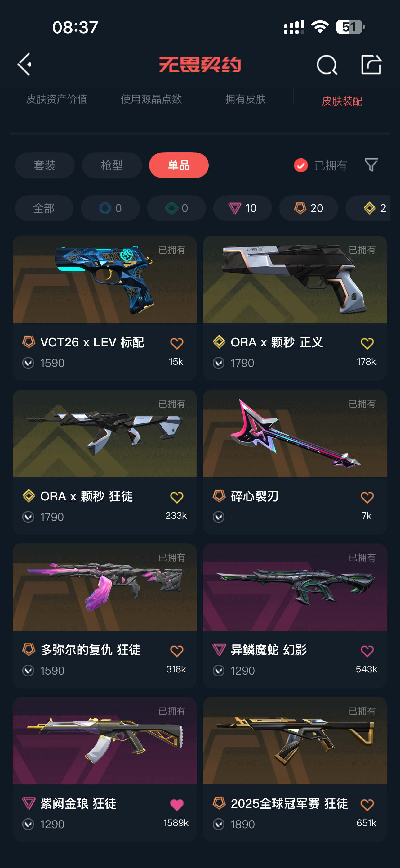Filter by blue circle tier 0
This screenshot has height=868, width=400.
click(110, 208)
